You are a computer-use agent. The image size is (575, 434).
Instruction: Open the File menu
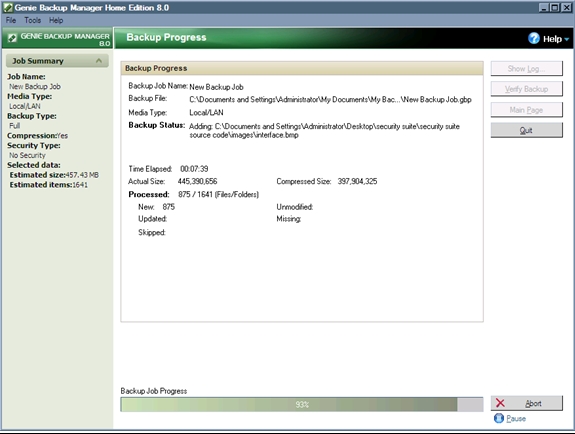[x=11, y=20]
